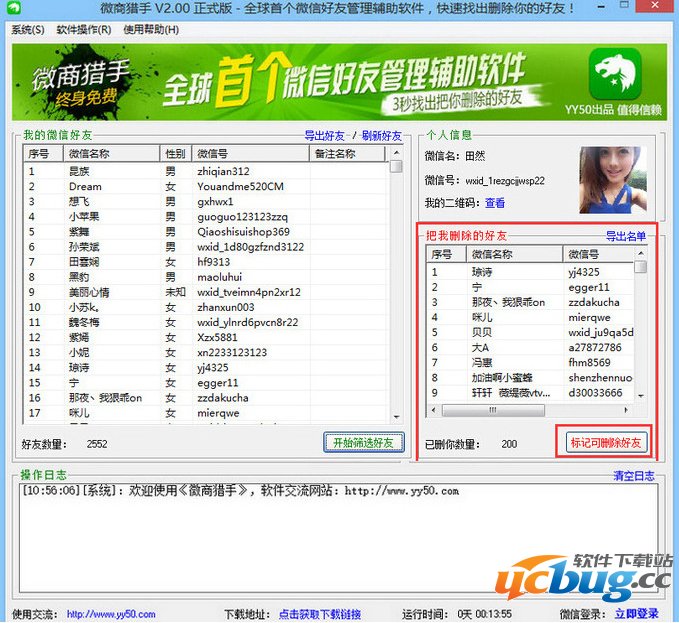Click the 微信名称 header in the deleted list

[514, 254]
